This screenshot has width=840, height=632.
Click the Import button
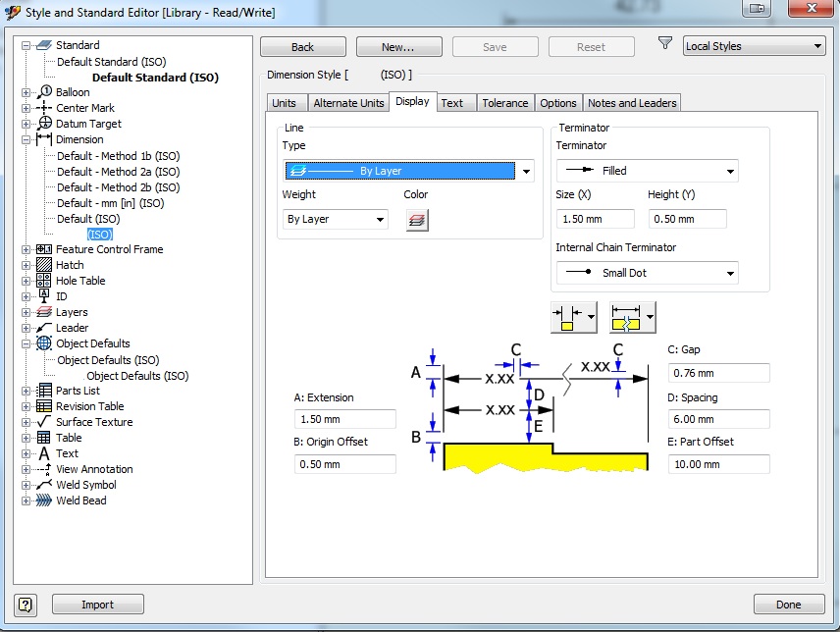click(97, 605)
